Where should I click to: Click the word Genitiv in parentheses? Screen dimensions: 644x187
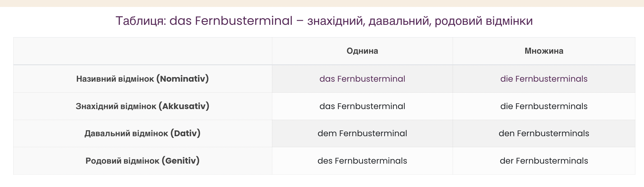tap(181, 161)
